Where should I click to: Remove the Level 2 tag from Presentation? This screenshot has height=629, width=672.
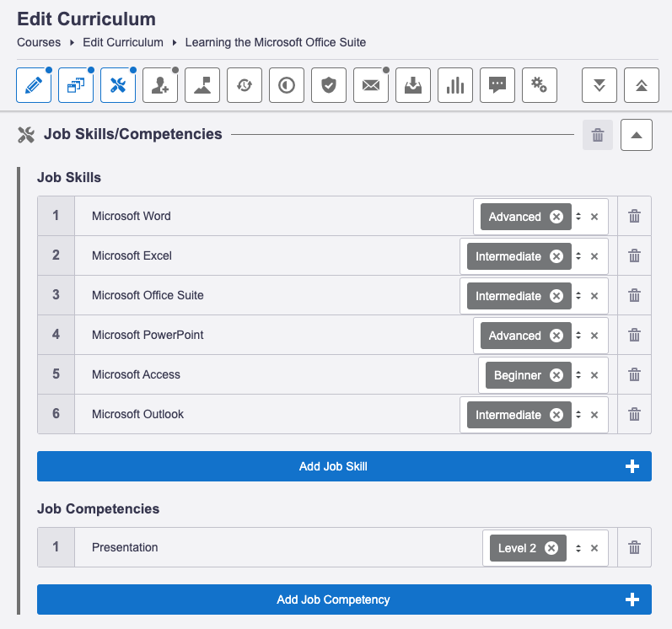tap(551, 548)
